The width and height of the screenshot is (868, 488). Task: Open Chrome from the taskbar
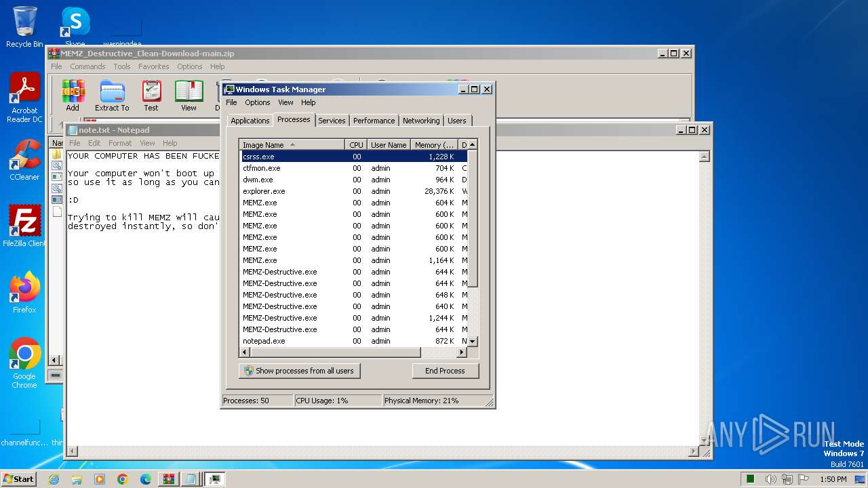pyautogui.click(x=123, y=479)
